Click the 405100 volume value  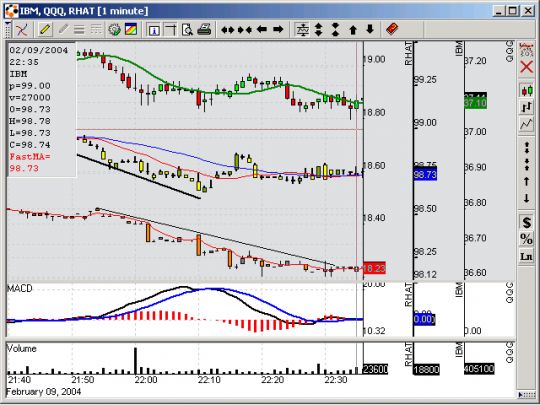click(479, 369)
